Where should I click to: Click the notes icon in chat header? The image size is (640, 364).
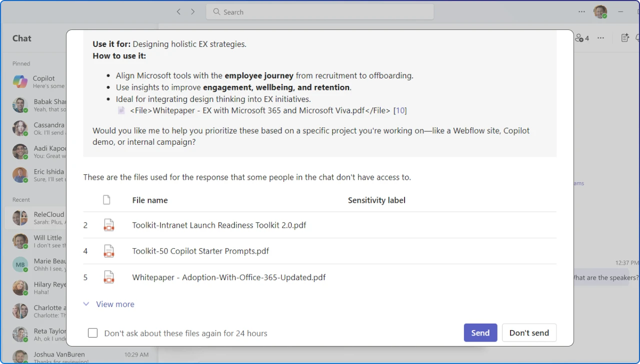(x=624, y=38)
